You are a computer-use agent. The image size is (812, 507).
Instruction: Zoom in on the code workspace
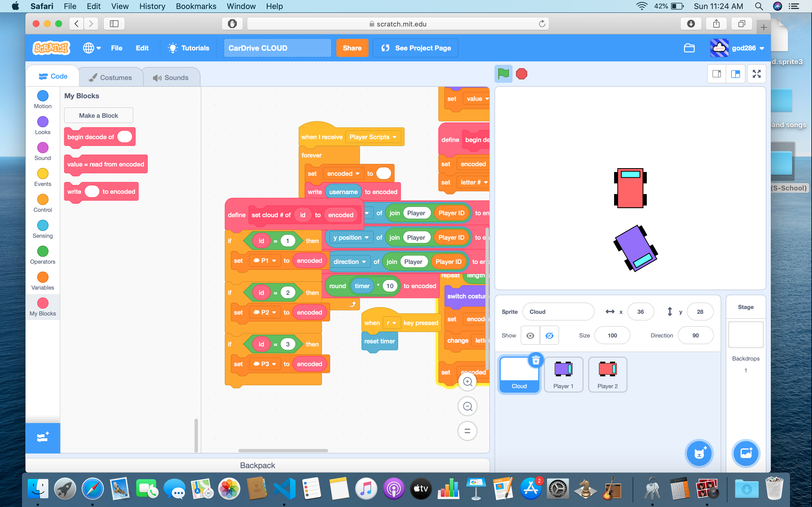[467, 381]
